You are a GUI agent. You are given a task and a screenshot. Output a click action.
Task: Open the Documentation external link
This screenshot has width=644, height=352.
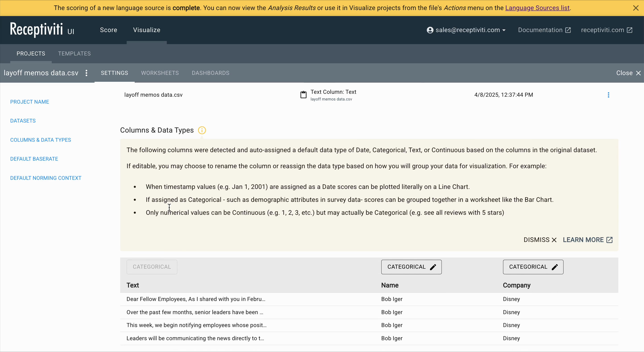point(544,30)
